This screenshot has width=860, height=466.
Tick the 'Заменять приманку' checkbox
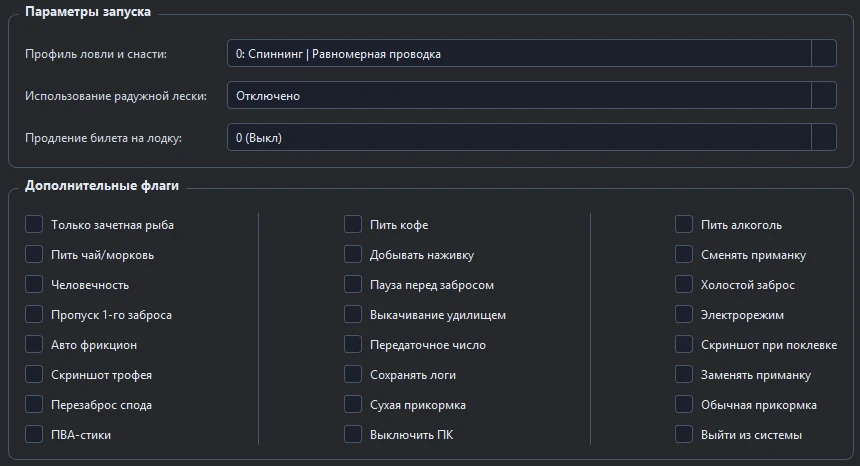pos(684,374)
